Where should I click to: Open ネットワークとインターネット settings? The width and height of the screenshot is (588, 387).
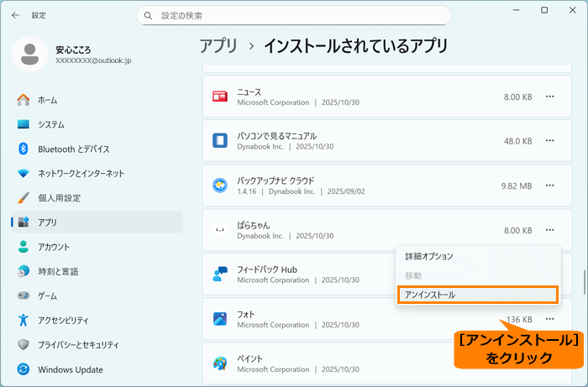coord(97,174)
